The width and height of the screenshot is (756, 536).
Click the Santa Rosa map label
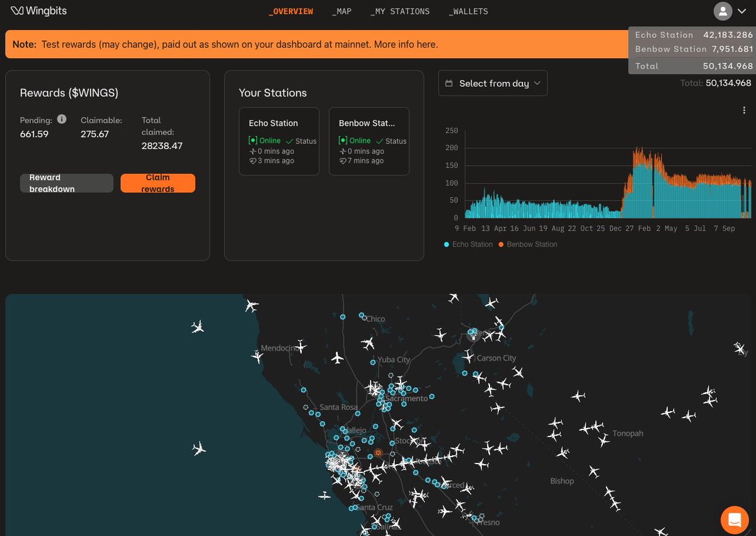click(339, 407)
